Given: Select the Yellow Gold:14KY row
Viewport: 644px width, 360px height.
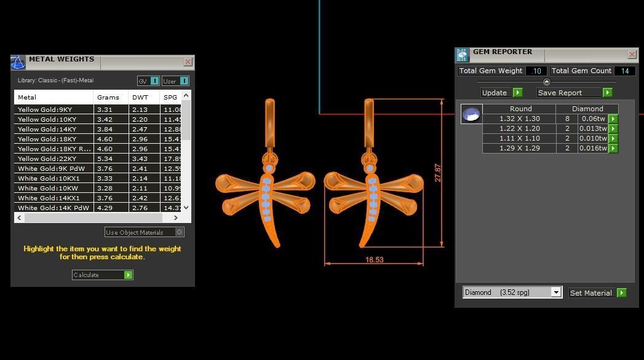Looking at the screenshot, I should pyautogui.click(x=98, y=129).
